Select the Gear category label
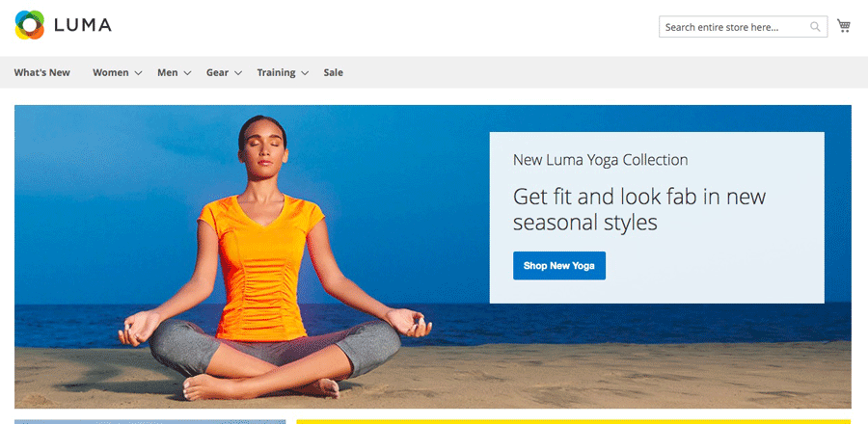The width and height of the screenshot is (868, 424). tap(218, 72)
